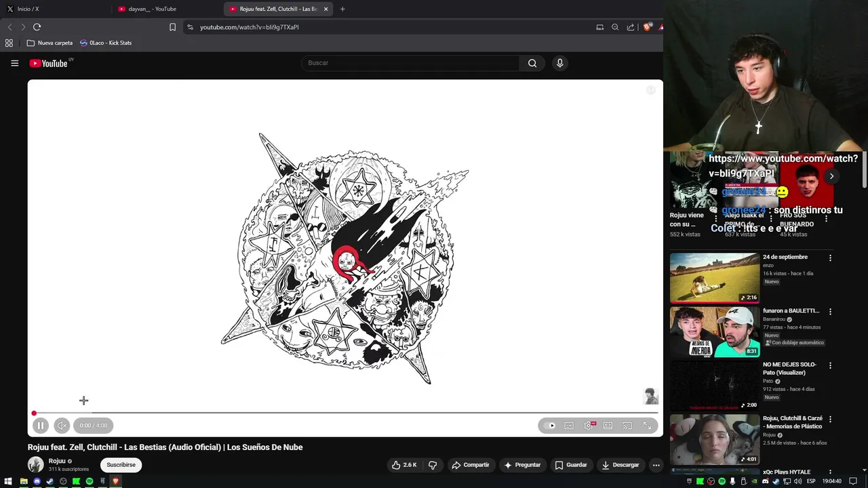Open the 24 de septiembre video thumbnail
Viewport: 868px width, 488px height.
715,278
